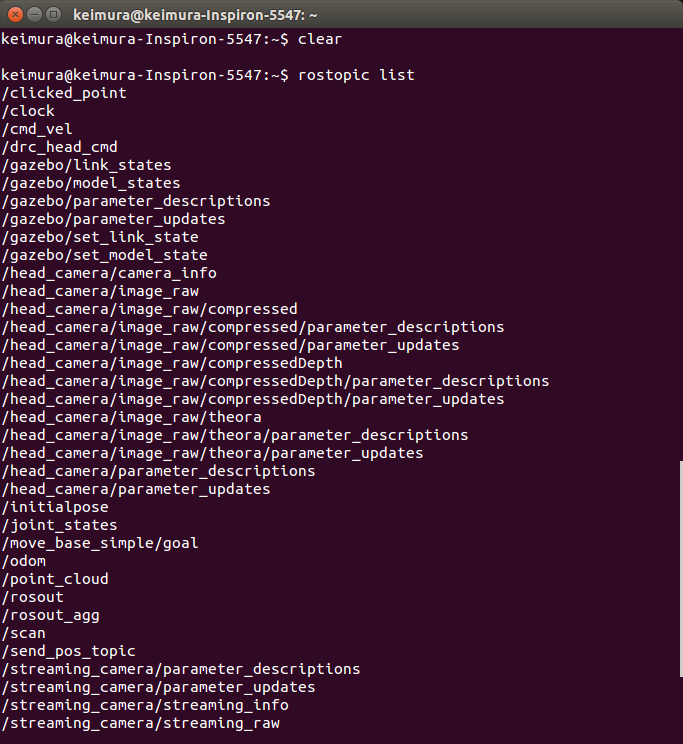
Task: Minimize the terminal window
Action: (x=34, y=15)
